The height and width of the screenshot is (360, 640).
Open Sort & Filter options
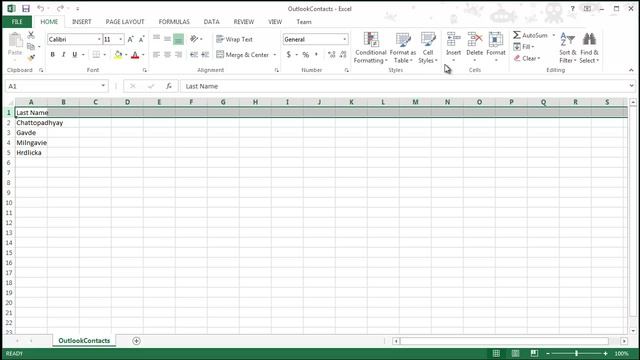[567, 48]
